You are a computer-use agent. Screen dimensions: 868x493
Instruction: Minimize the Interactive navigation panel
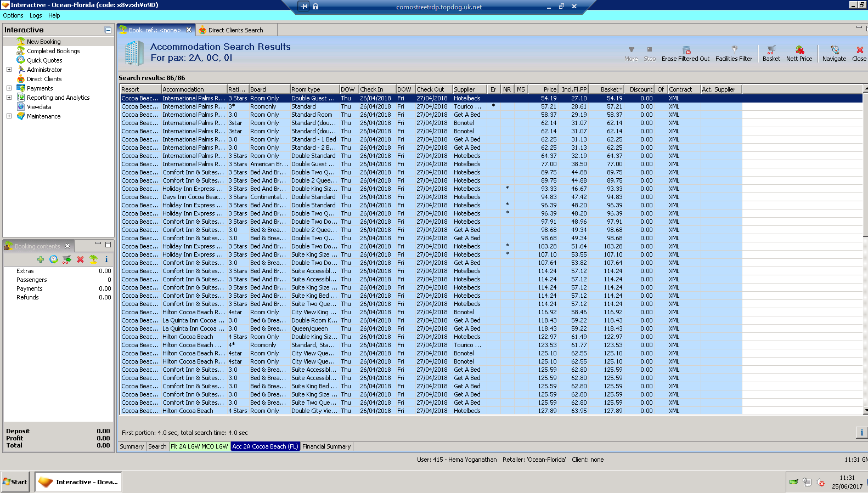coord(108,30)
